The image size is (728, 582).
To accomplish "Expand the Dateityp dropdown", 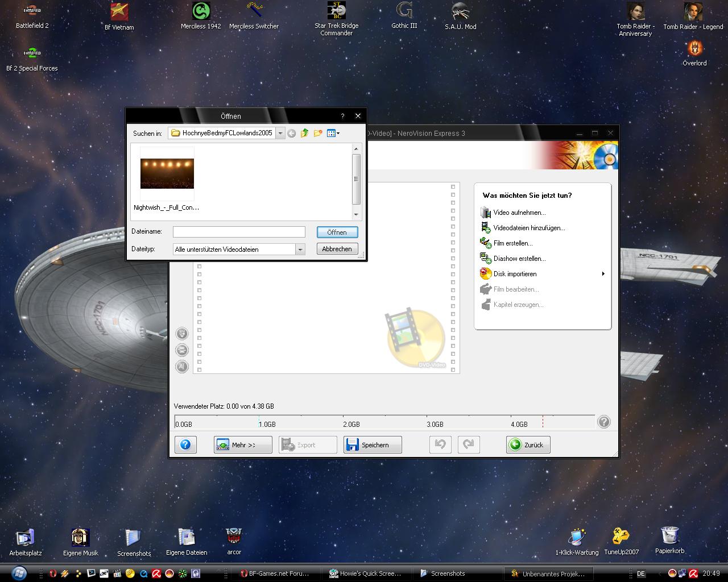I will point(300,250).
